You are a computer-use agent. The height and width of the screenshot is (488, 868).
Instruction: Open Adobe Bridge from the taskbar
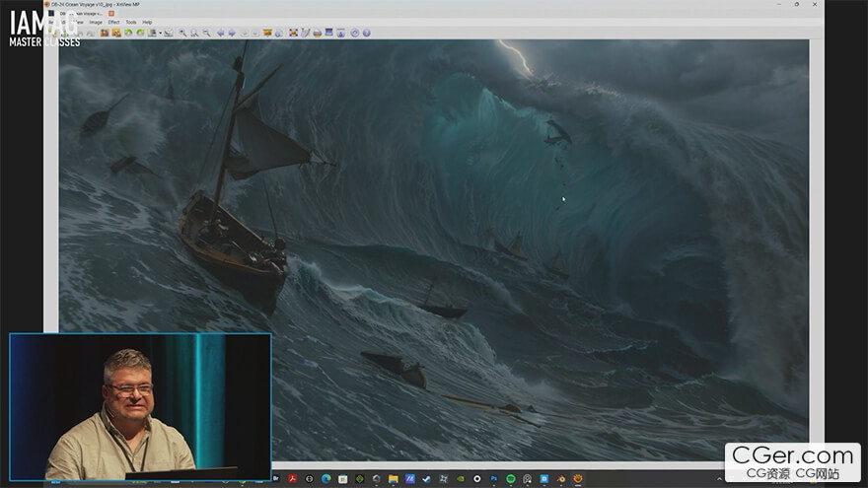[275, 478]
